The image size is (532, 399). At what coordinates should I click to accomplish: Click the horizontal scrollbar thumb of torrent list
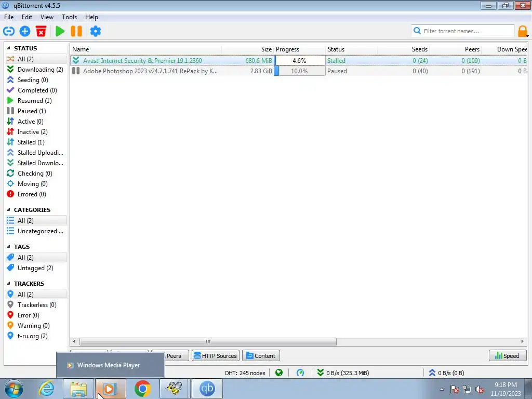tap(208, 341)
